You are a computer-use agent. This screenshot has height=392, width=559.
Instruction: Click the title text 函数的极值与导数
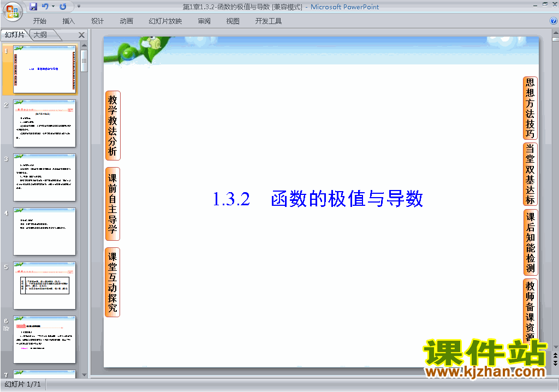(x=347, y=199)
